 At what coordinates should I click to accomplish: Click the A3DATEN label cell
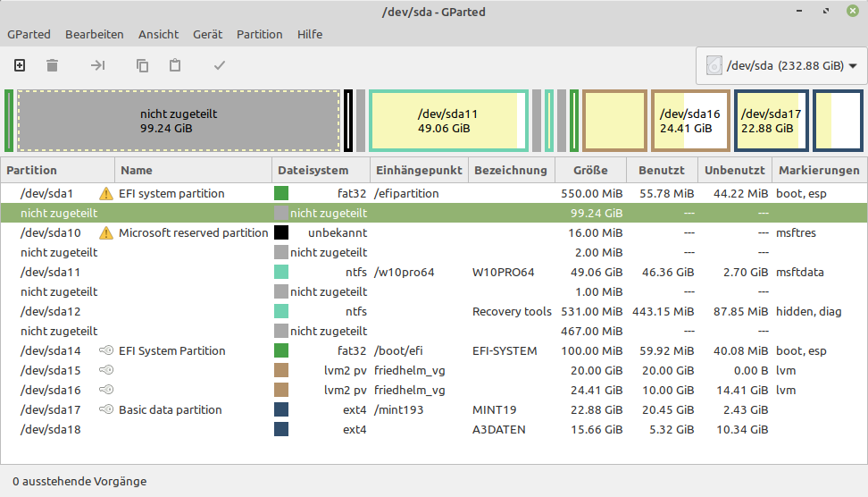[499, 429]
